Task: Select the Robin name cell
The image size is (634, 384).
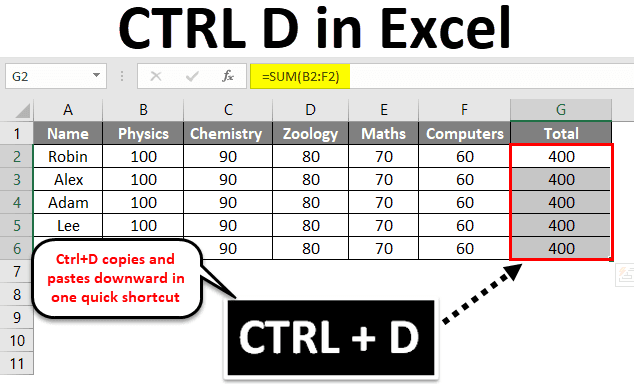Action: (68, 156)
